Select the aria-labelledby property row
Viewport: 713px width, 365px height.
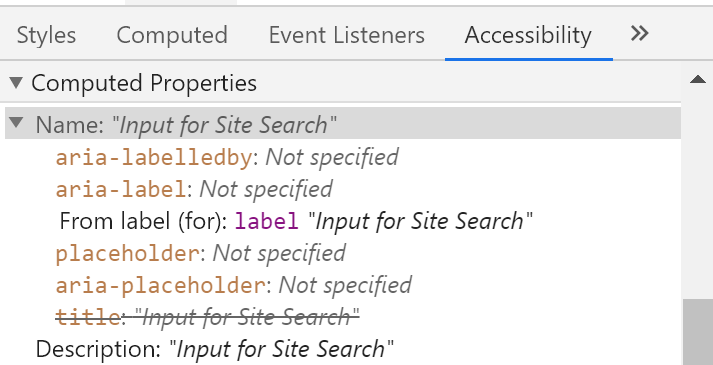(x=227, y=157)
